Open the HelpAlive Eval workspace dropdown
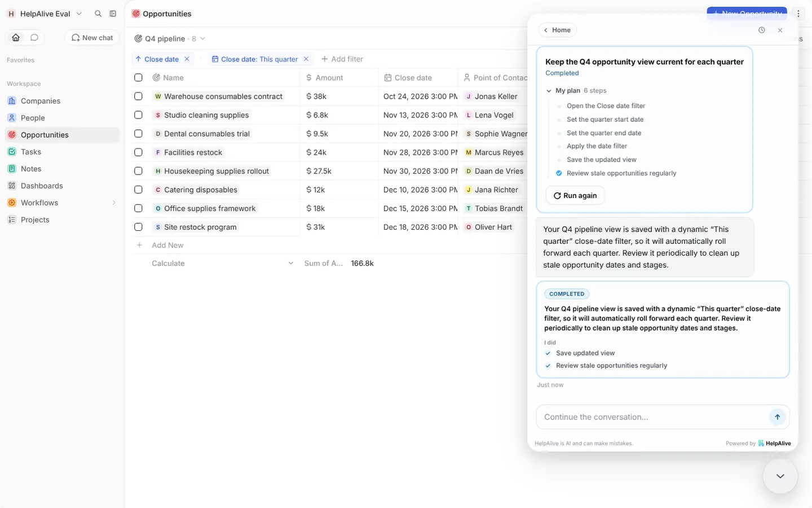 (45, 14)
